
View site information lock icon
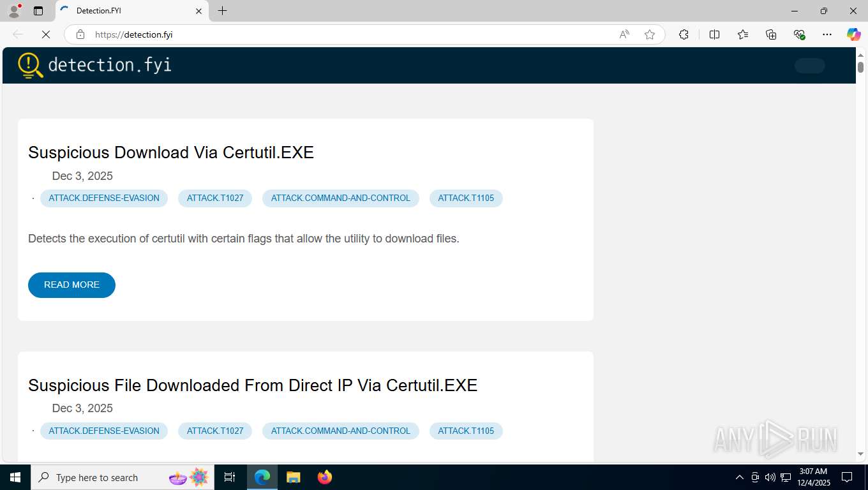[x=80, y=34]
